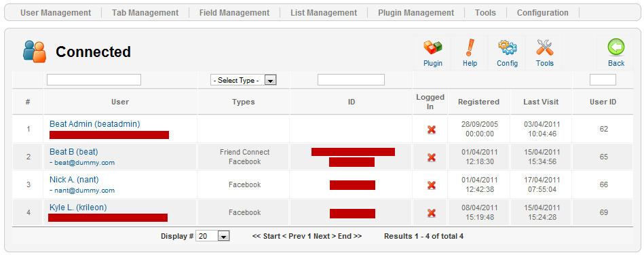Focus the User filter text field

(x=94, y=79)
